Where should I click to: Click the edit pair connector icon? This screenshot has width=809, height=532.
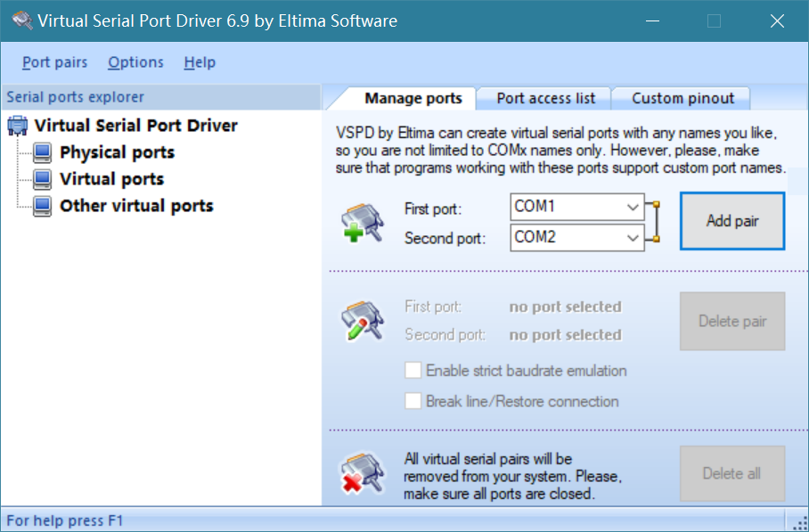tap(363, 322)
